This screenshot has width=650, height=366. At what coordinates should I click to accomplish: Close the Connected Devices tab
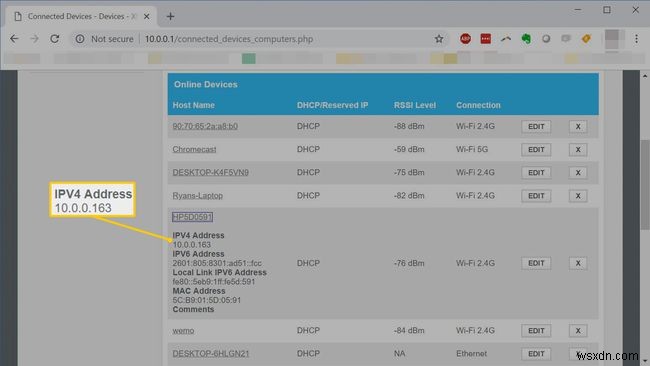pyautogui.click(x=146, y=16)
